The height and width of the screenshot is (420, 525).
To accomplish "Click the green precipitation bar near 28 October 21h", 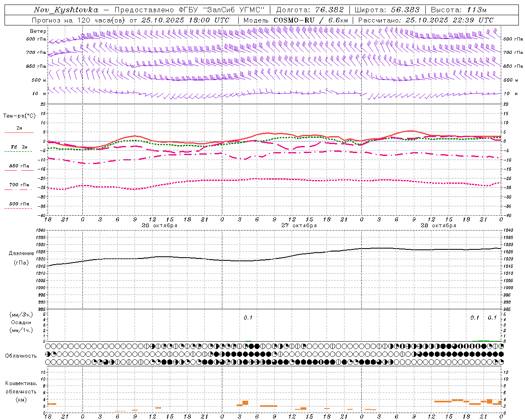I will (484, 340).
